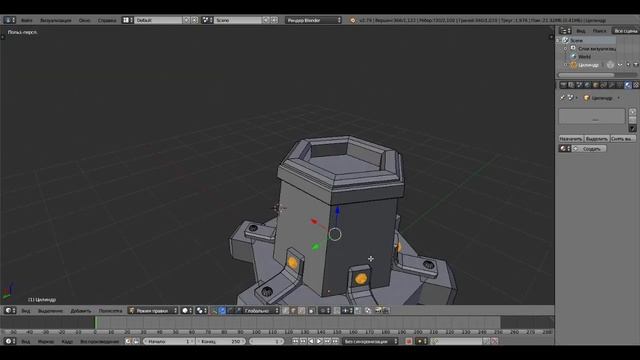
Task: Open the viewport shading selector
Action: point(187,311)
